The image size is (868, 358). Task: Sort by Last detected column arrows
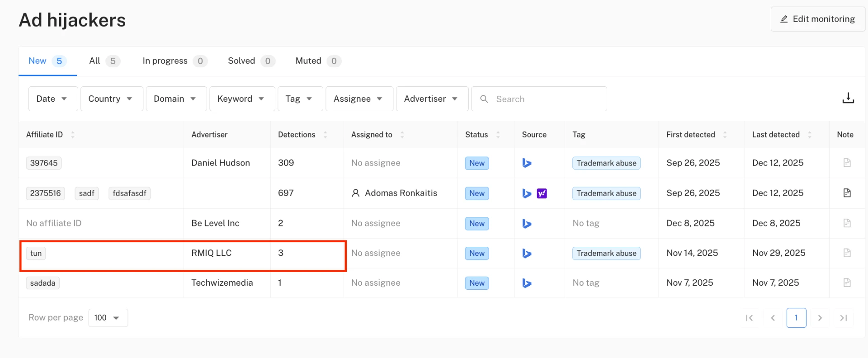coord(809,135)
